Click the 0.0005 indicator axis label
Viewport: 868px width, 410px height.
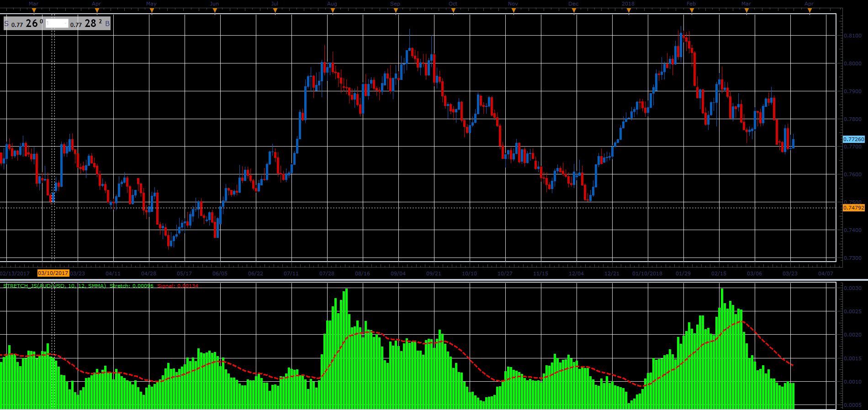click(852, 405)
